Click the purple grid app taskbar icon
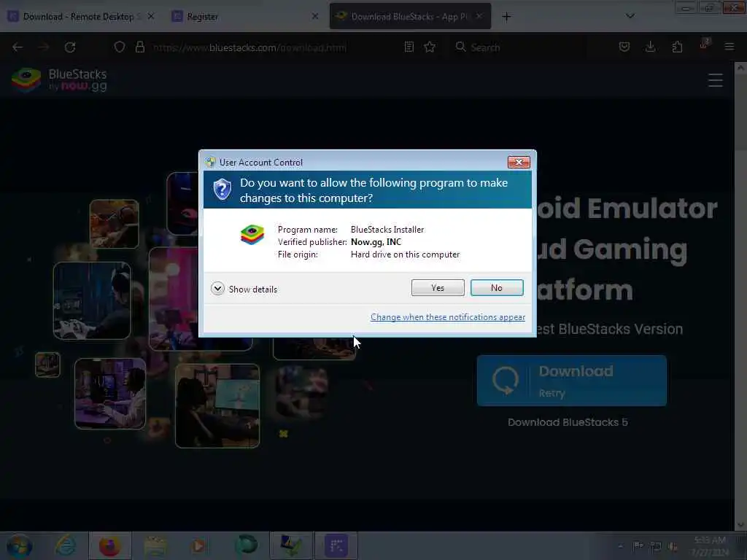 click(336, 545)
